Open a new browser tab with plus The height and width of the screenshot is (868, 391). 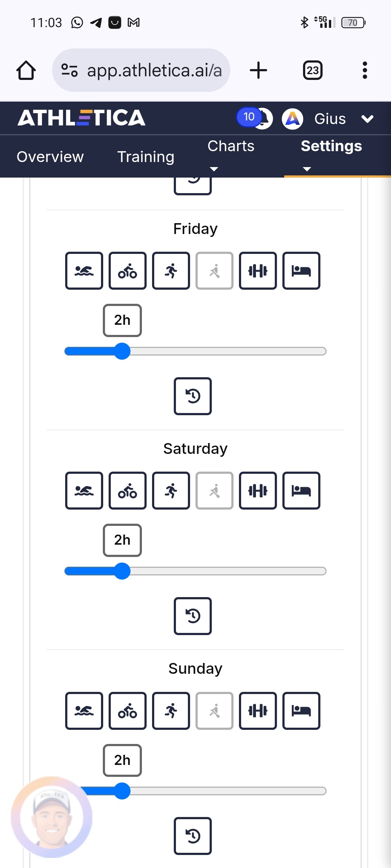[258, 70]
